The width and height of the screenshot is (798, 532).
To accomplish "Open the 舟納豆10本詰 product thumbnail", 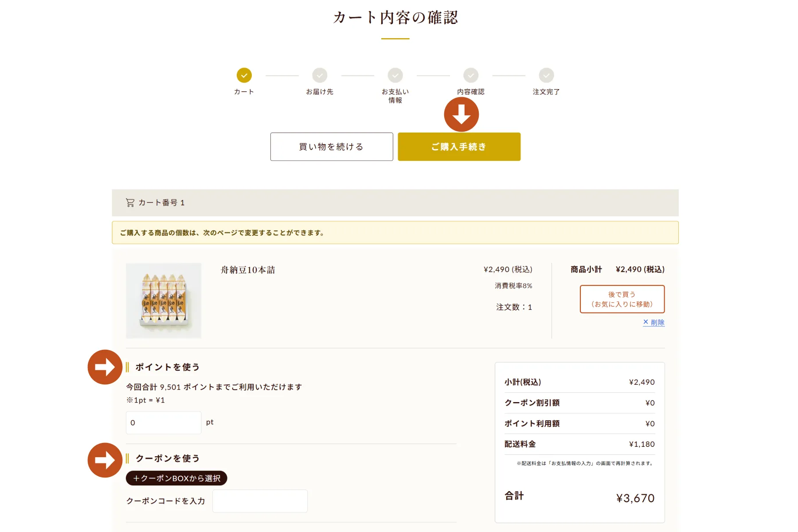I will coord(164,301).
